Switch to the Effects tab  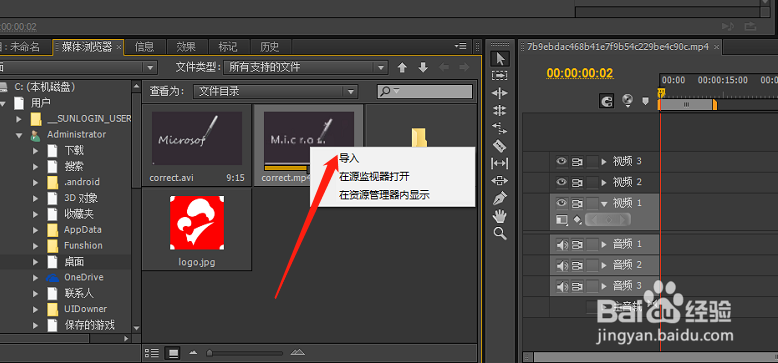[187, 47]
